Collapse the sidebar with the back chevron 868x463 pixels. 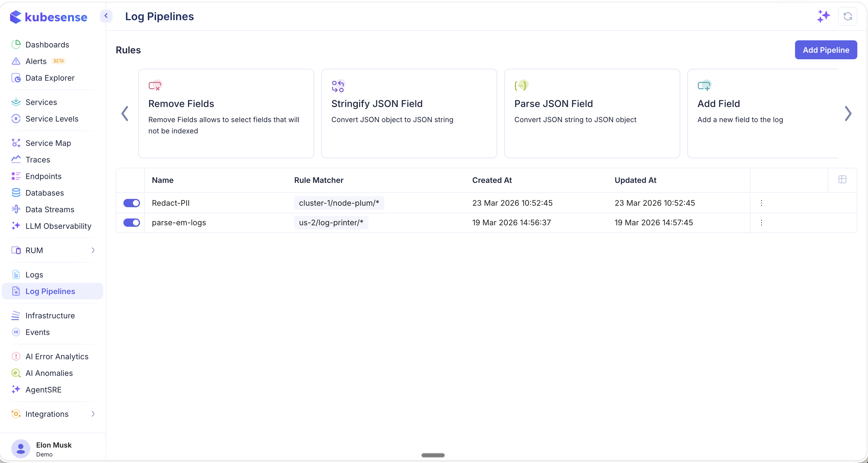[106, 16]
